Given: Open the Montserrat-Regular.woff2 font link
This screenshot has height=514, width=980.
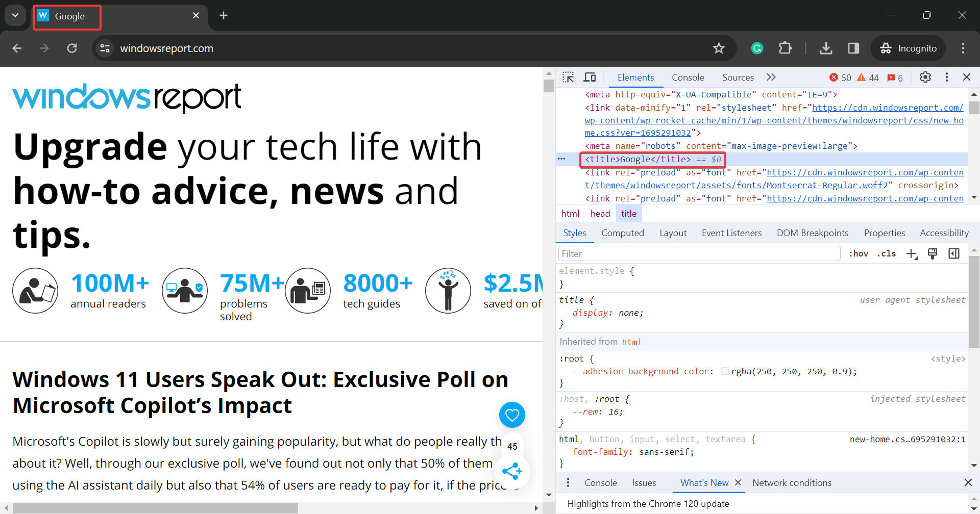Looking at the screenshot, I should click(x=774, y=179).
